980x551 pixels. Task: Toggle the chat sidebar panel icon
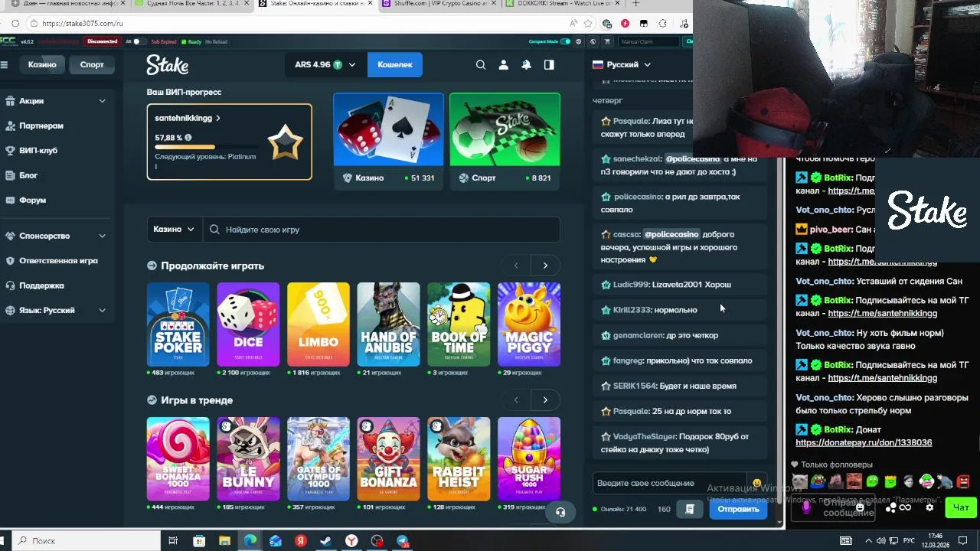(549, 65)
